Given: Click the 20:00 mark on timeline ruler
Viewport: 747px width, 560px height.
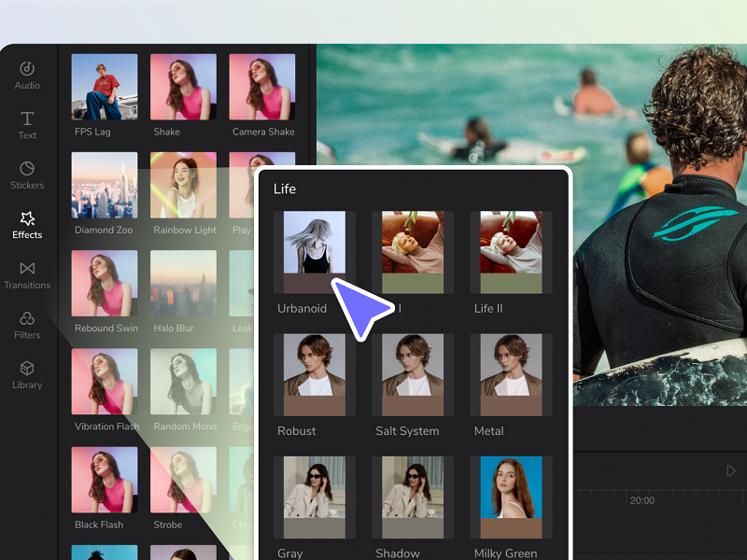Looking at the screenshot, I should tap(641, 500).
